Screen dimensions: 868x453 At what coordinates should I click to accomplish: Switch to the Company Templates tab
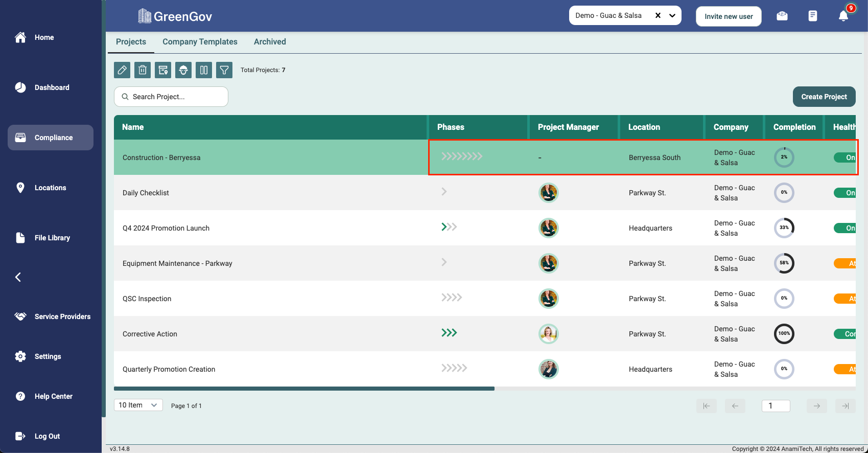coord(200,42)
